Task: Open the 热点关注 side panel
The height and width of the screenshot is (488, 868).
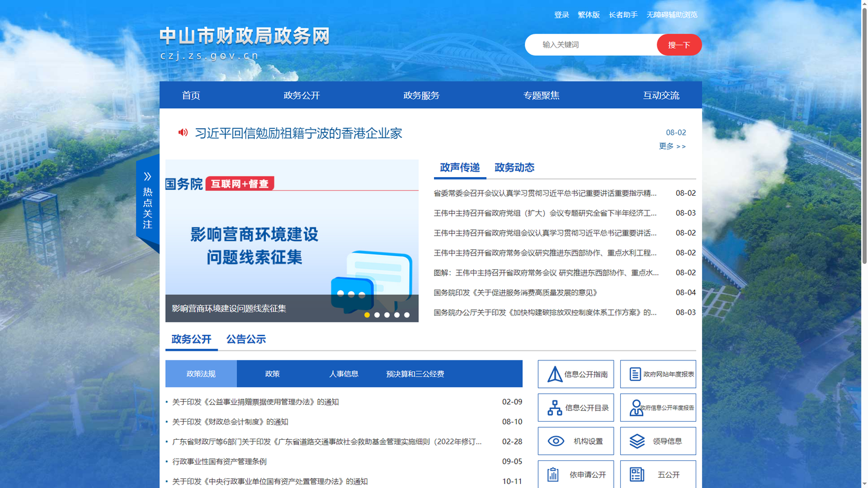Action: point(148,202)
